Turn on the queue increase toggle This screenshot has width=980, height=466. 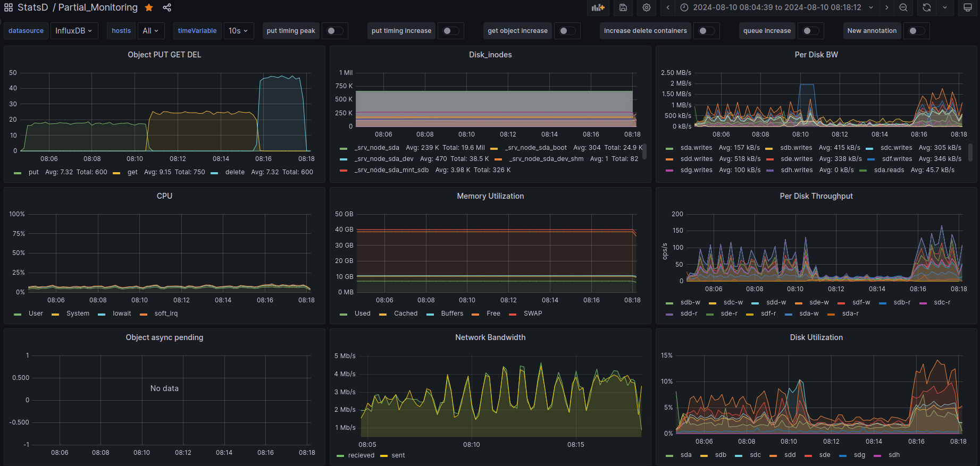coord(810,31)
